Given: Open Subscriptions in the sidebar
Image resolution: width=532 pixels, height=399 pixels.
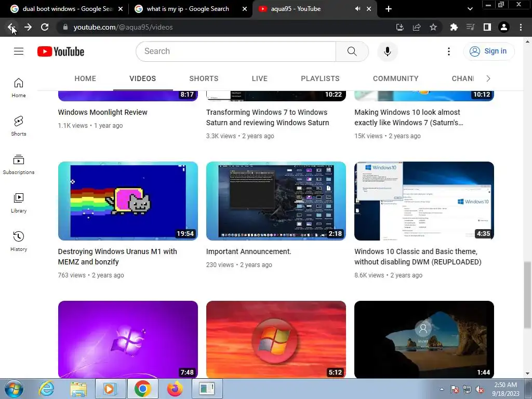Looking at the screenshot, I should point(19,165).
